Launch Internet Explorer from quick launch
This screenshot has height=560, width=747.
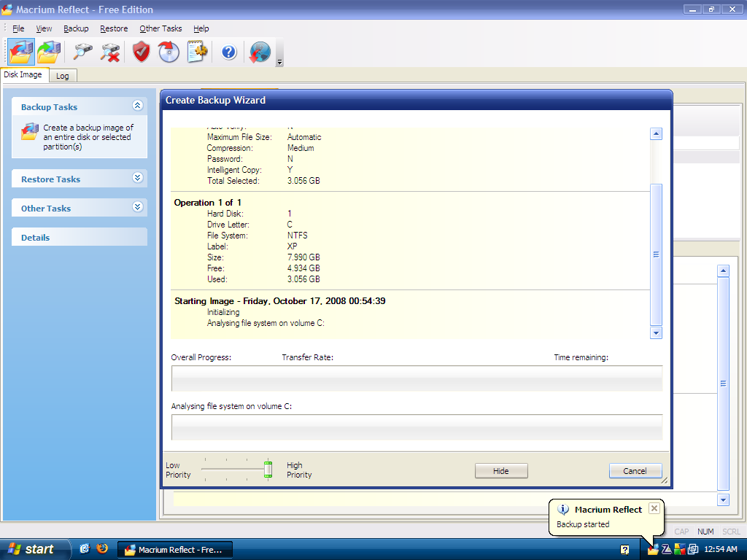85,549
